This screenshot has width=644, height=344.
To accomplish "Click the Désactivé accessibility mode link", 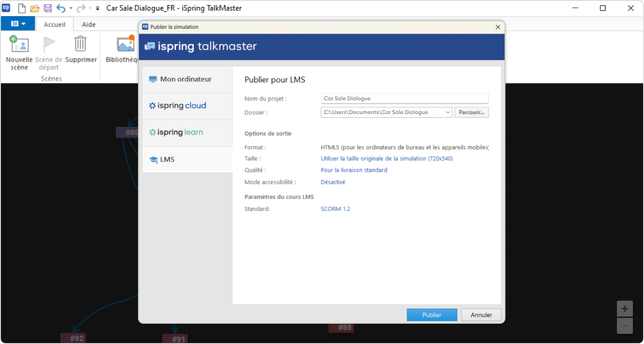I will (x=333, y=182).
